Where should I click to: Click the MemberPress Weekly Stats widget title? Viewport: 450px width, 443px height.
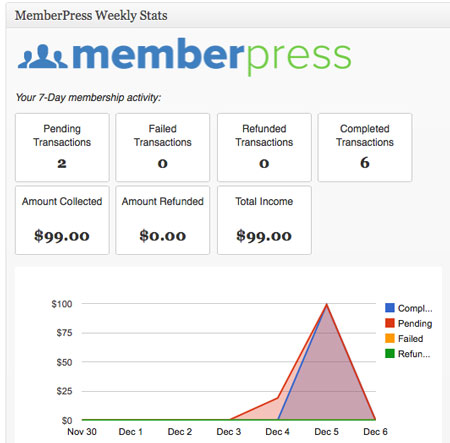pos(91,16)
